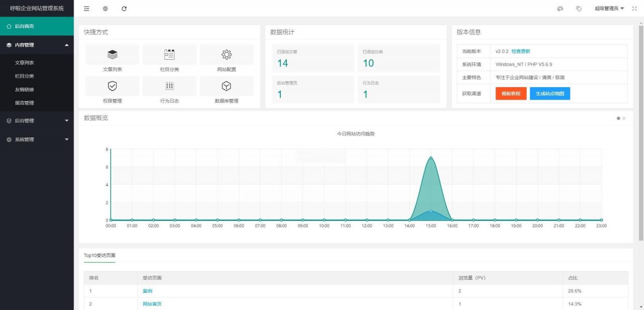Image resolution: width=644 pixels, height=310 pixels.
Task: Switch to second carousel dot in 数据概览
Action: pos(624,118)
